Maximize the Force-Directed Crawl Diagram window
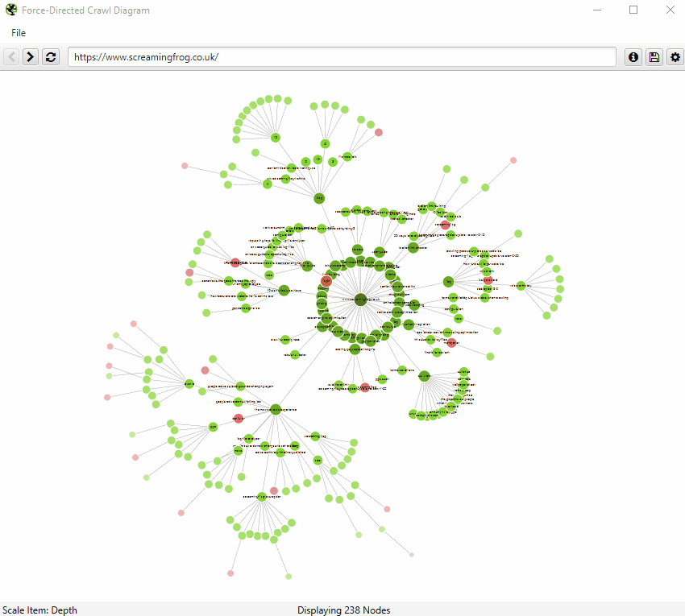Screen dimensions: 685x616 pyautogui.click(x=633, y=10)
